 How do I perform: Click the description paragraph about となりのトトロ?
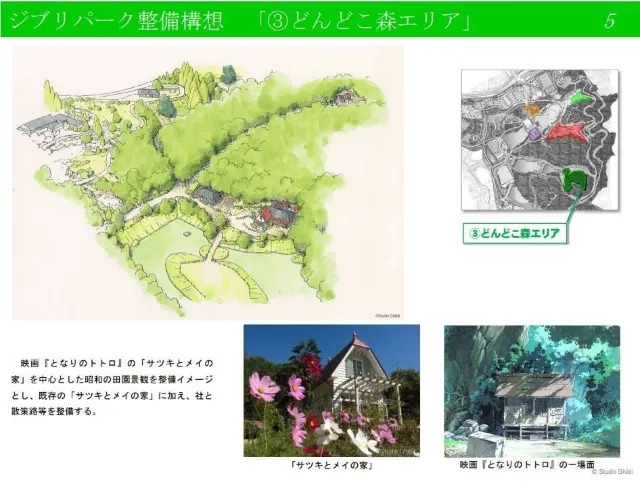pos(112,387)
